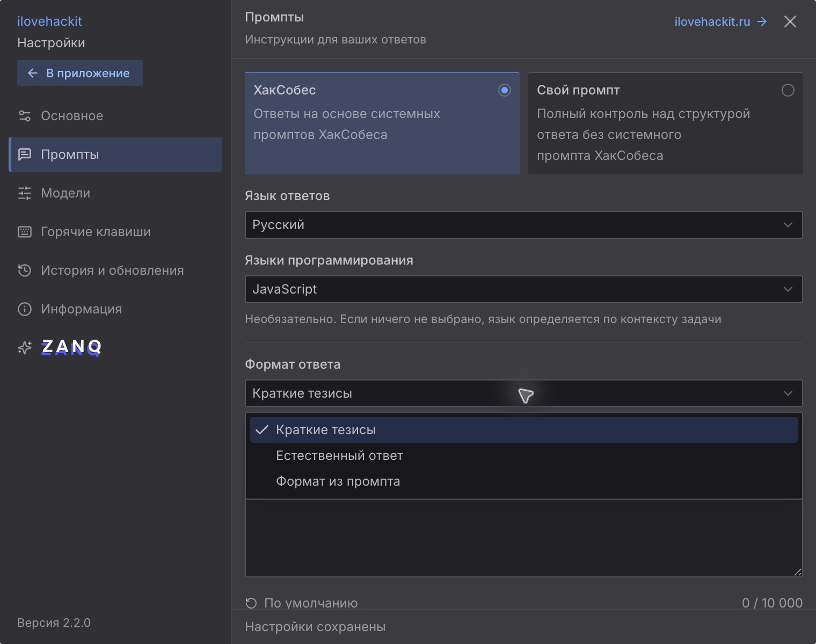This screenshot has width=816, height=644.
Task: Click the back arrow to the app
Action: click(32, 73)
